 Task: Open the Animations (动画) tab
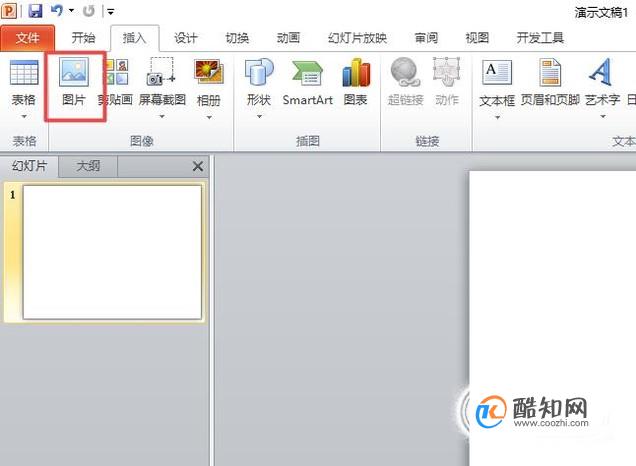[x=288, y=38]
